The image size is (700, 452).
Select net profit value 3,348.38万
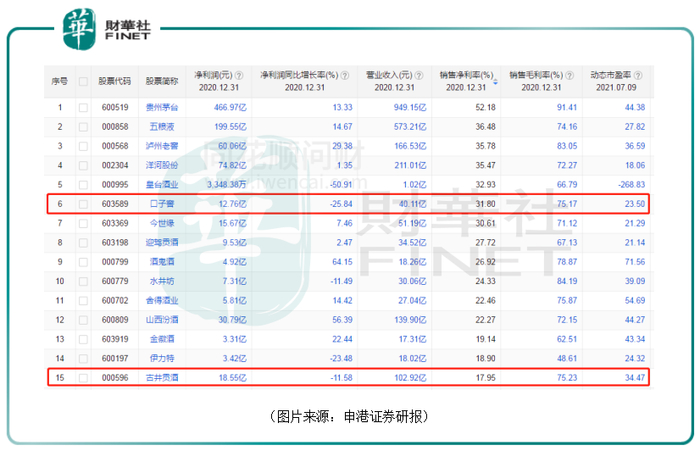pos(226,184)
